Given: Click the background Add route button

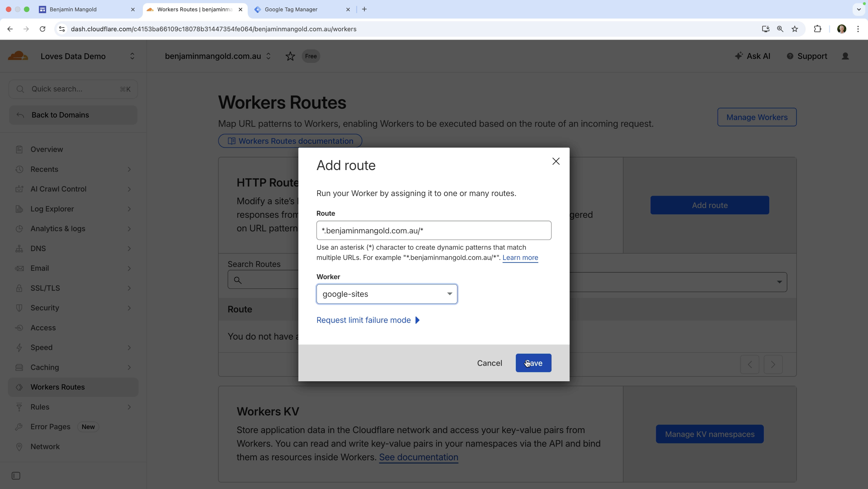Looking at the screenshot, I should click(710, 205).
